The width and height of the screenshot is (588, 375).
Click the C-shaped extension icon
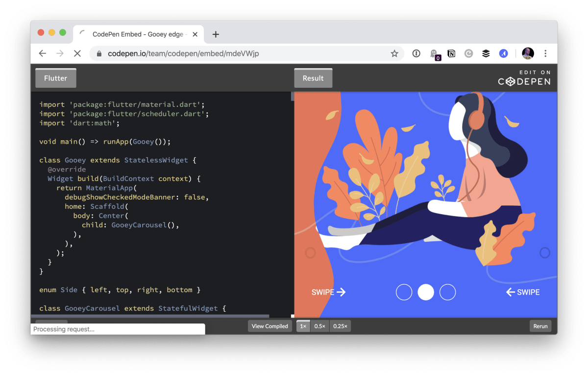tap(468, 53)
